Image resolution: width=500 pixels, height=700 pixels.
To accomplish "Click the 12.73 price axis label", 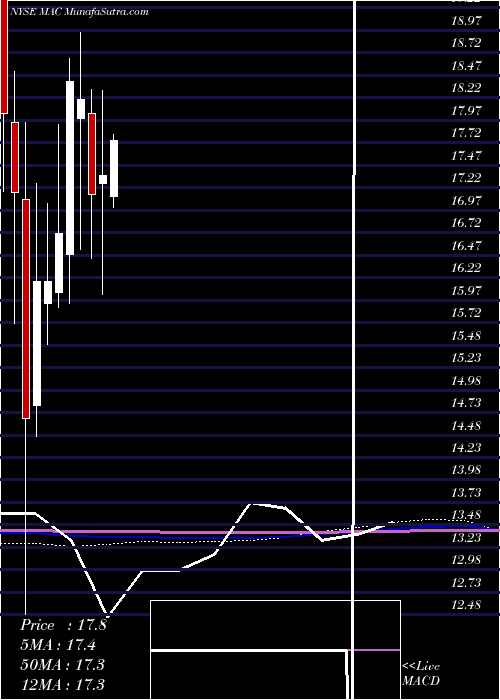I will tap(466, 583).
